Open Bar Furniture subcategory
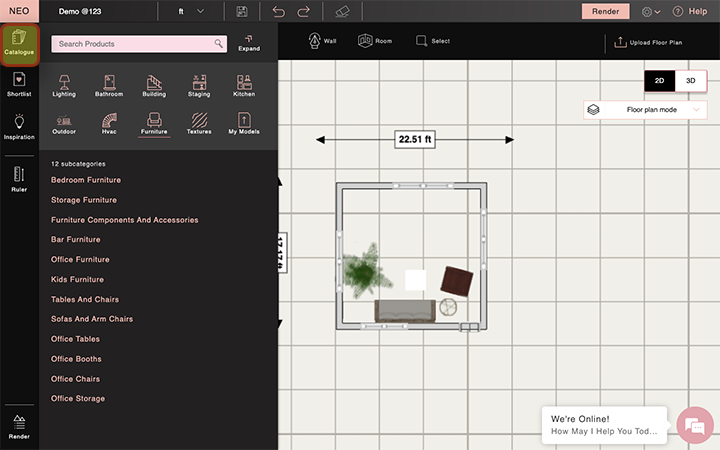The width and height of the screenshot is (720, 450). click(x=76, y=240)
